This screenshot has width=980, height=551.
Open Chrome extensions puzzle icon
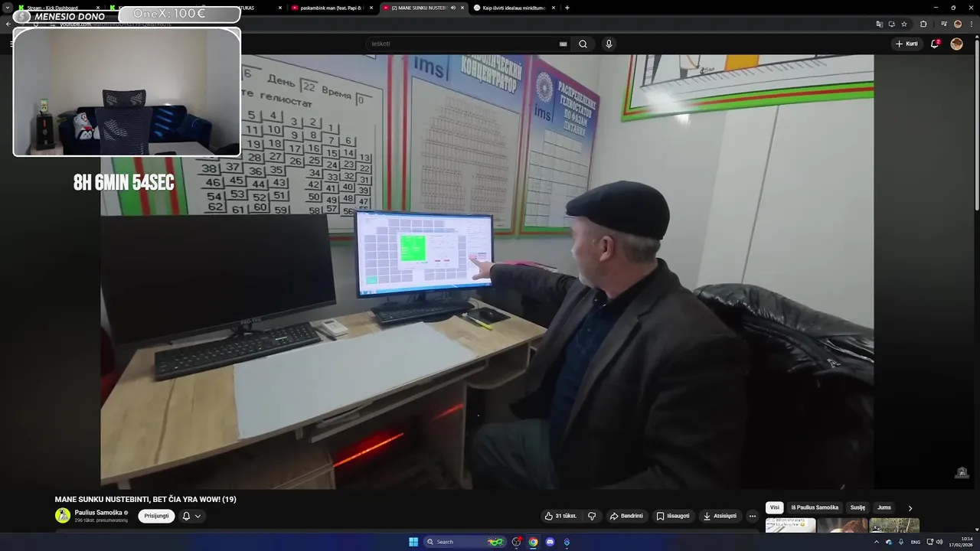923,24
